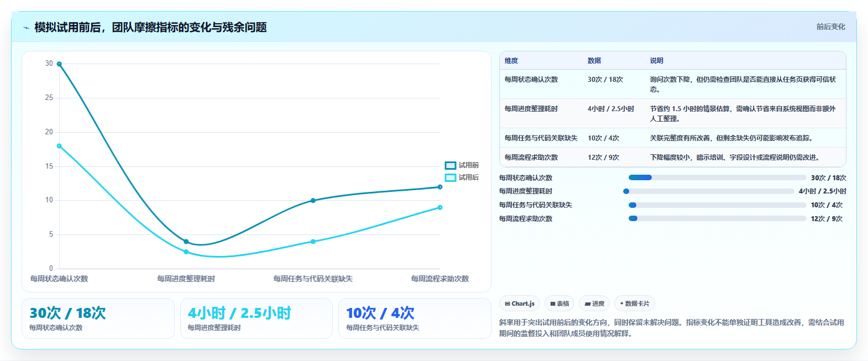Viewport: 868px width, 361px height.
Task: Click the 说明 table column header
Action: pyautogui.click(x=657, y=61)
